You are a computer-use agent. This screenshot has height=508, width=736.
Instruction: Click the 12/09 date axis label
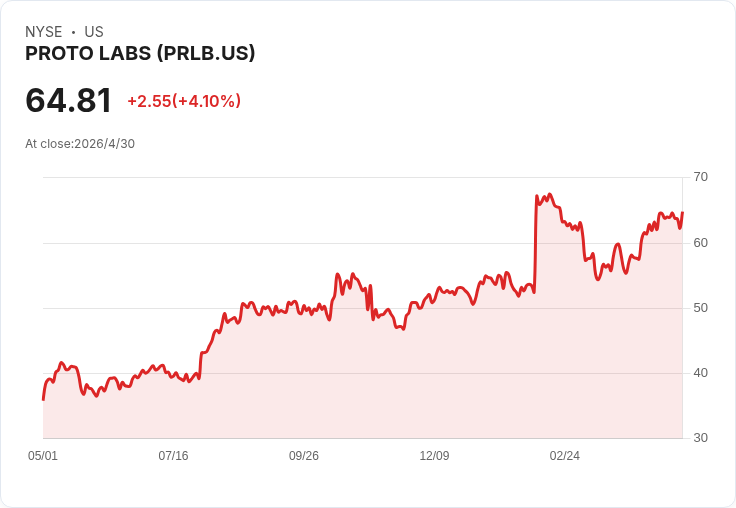434,455
